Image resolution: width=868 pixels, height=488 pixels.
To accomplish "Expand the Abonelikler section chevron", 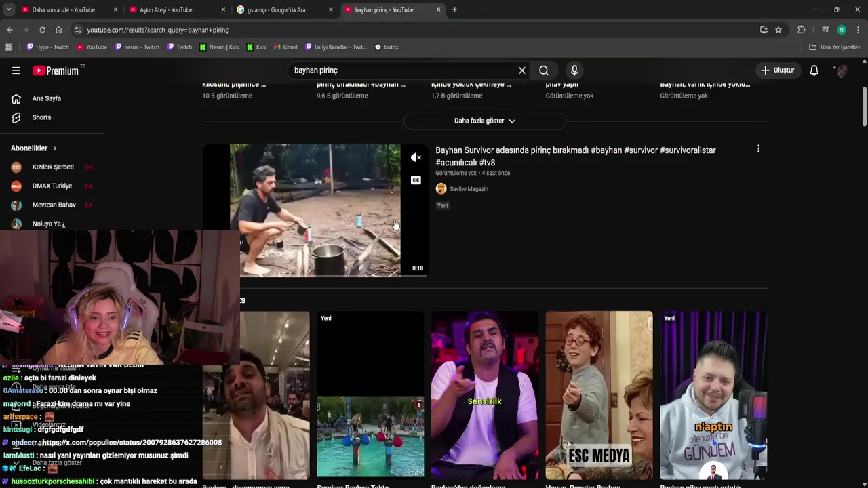I will click(x=55, y=148).
